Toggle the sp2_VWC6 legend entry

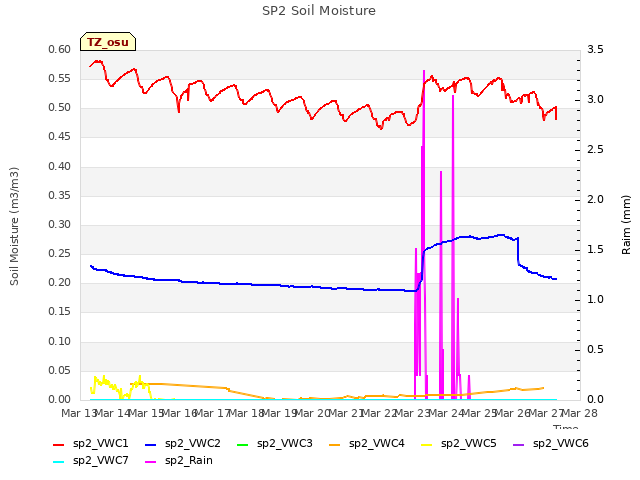tap(551, 444)
